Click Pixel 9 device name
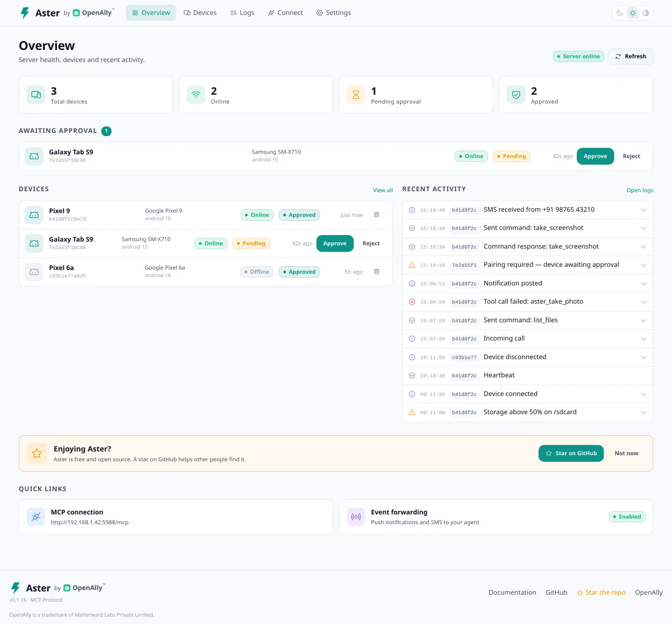Viewport: 672px width, 625px height. 59,211
